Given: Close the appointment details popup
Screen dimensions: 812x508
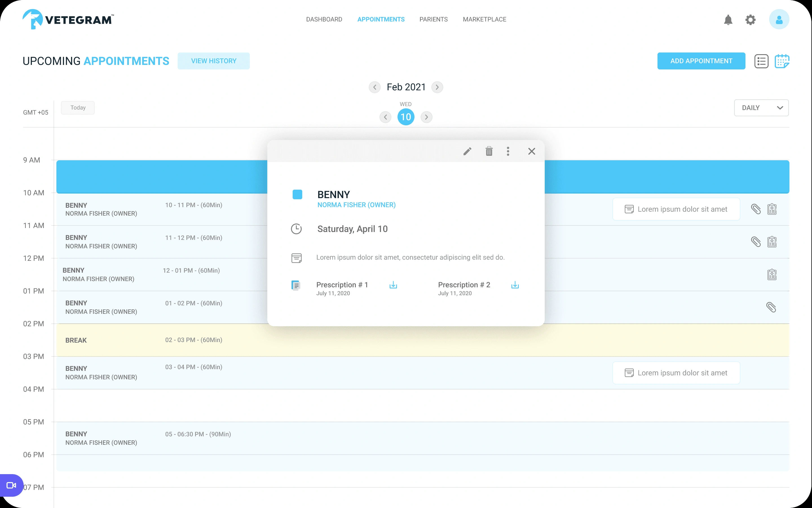Looking at the screenshot, I should pos(531,151).
